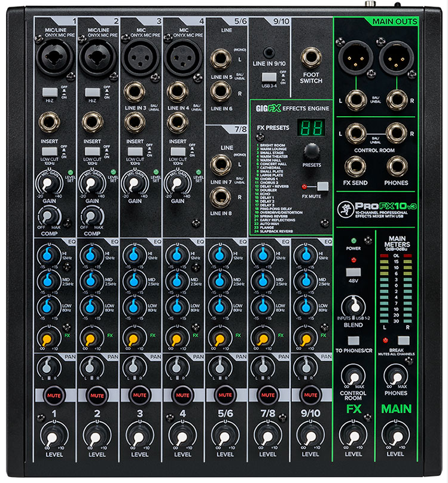The width and height of the screenshot is (448, 483).
Task: Mute channel 1 with its MUTE button
Action: [x=54, y=395]
